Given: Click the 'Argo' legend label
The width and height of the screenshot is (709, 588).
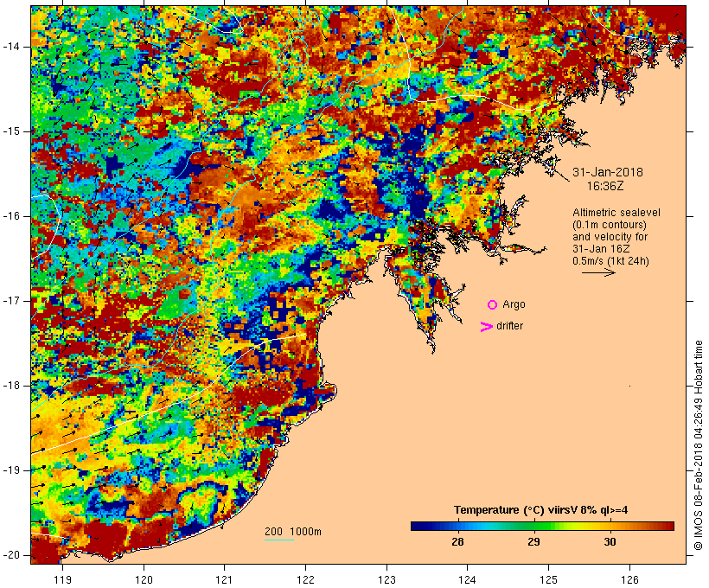Looking at the screenshot, I should [514, 304].
